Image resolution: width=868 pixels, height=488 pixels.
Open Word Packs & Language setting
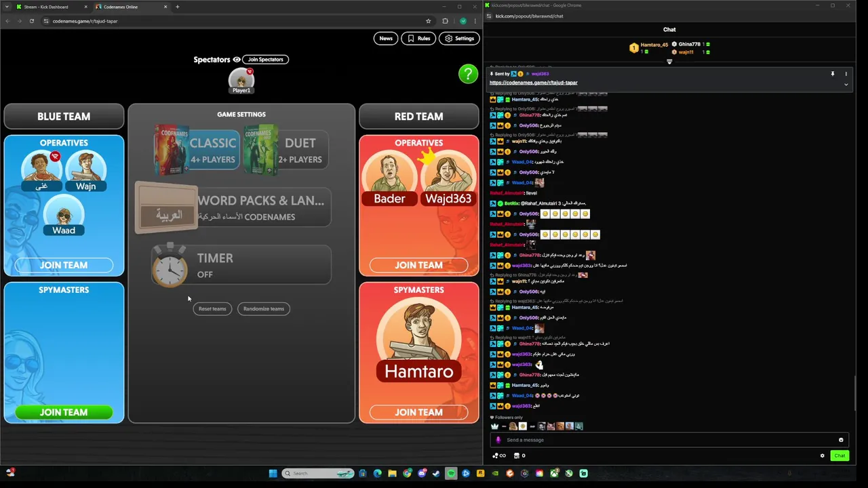tap(233, 207)
